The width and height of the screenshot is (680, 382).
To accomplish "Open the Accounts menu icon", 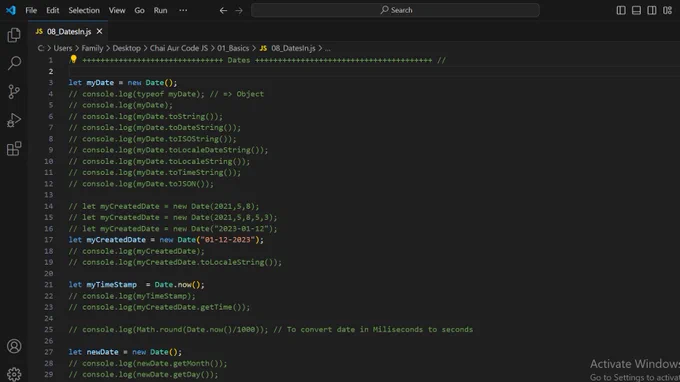I will pos(14,346).
